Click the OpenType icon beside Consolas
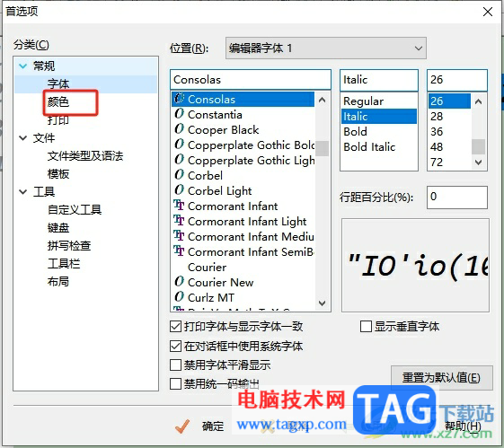This screenshot has height=448, width=504. pos(179,98)
